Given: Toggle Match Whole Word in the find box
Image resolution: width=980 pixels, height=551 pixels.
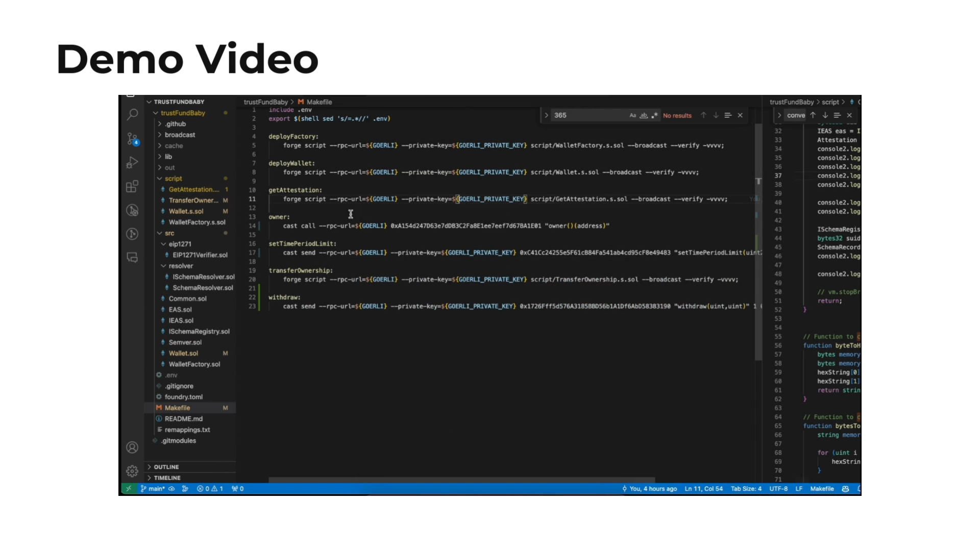Looking at the screenshot, I should (644, 115).
